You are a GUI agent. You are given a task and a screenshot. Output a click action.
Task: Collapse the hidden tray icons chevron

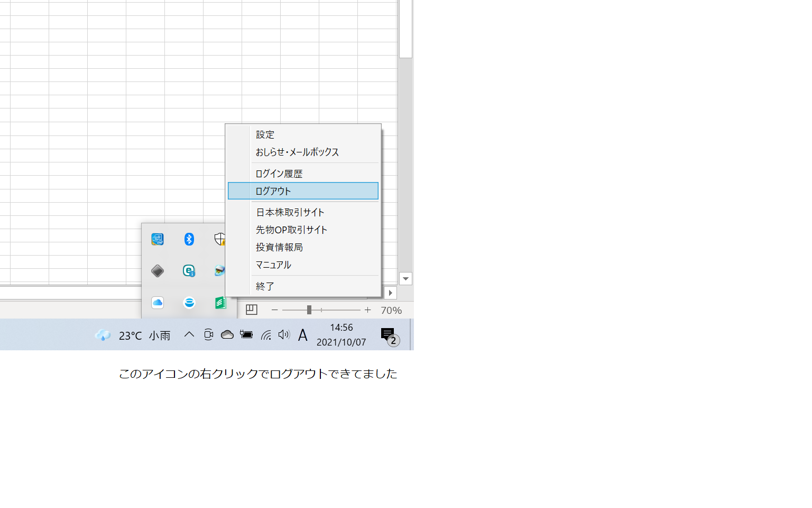[189, 334]
